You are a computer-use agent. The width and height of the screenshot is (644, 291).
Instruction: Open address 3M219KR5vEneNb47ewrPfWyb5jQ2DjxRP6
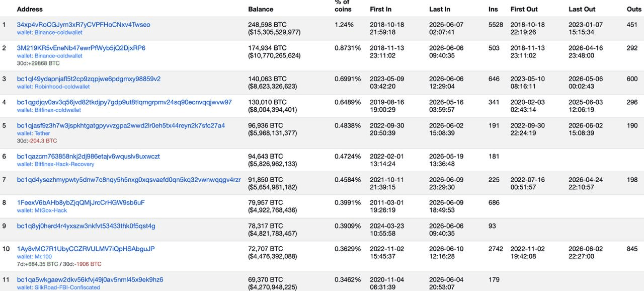tap(81, 48)
